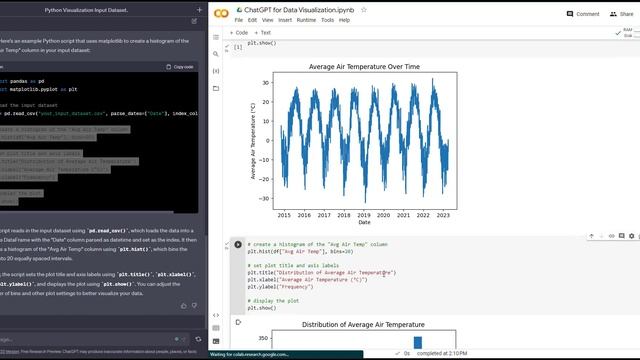Star the ChatGPT for Data Visualization notebook
Image resolution: width=640 pixels, height=360 pixels.
coord(364,10)
